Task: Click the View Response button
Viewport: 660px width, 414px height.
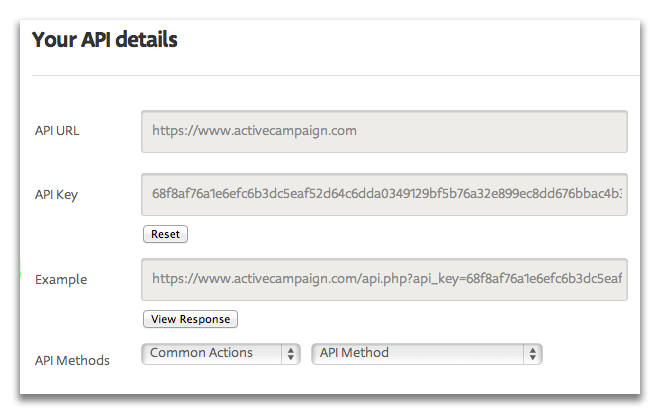Action: (190, 319)
